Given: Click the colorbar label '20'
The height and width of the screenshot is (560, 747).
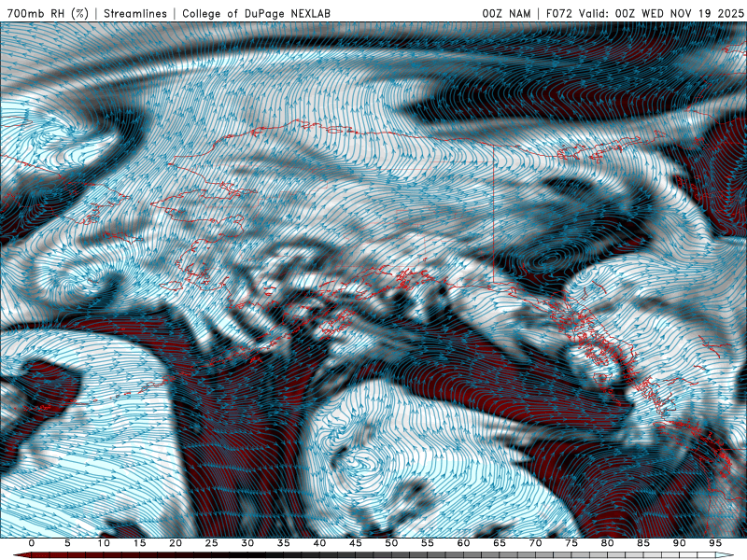Looking at the screenshot, I should (x=176, y=543).
